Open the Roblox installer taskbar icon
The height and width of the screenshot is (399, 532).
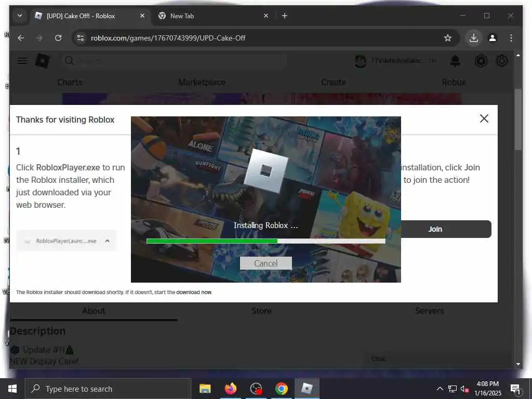(x=307, y=389)
